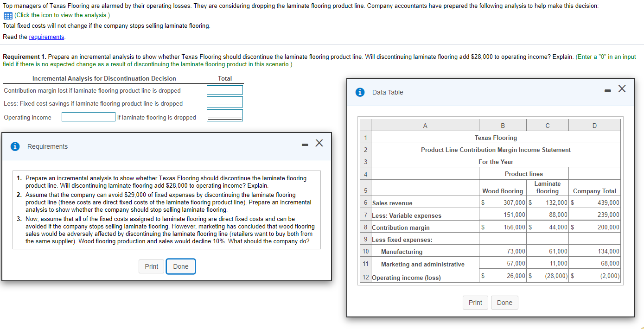The image size is (644, 329).
Task: Click the Data Table dialog info icon
Action: point(360,92)
